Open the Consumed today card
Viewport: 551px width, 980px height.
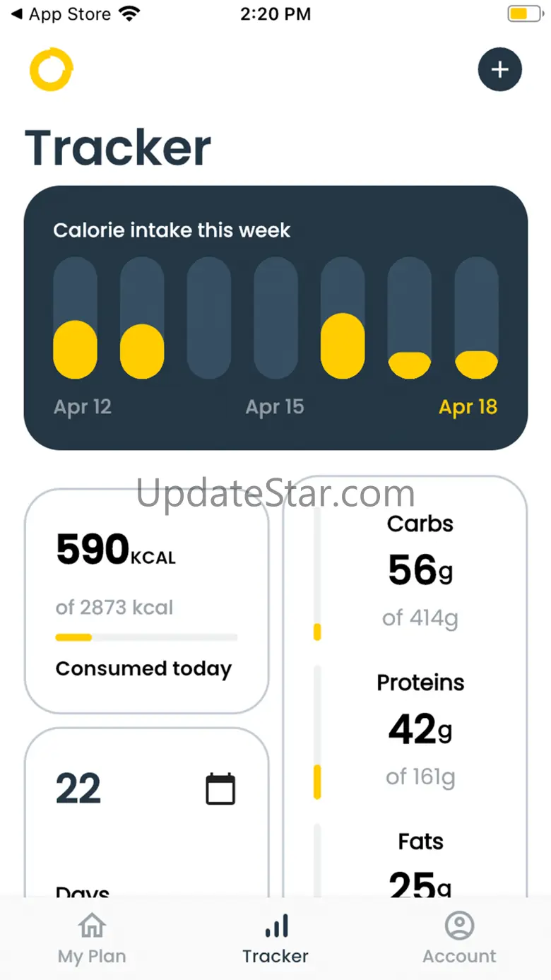coord(146,601)
